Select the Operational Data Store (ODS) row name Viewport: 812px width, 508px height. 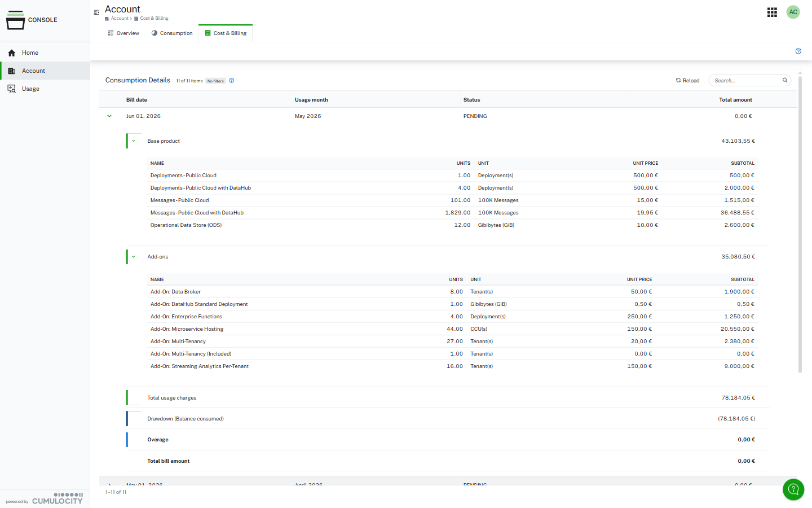(x=186, y=225)
